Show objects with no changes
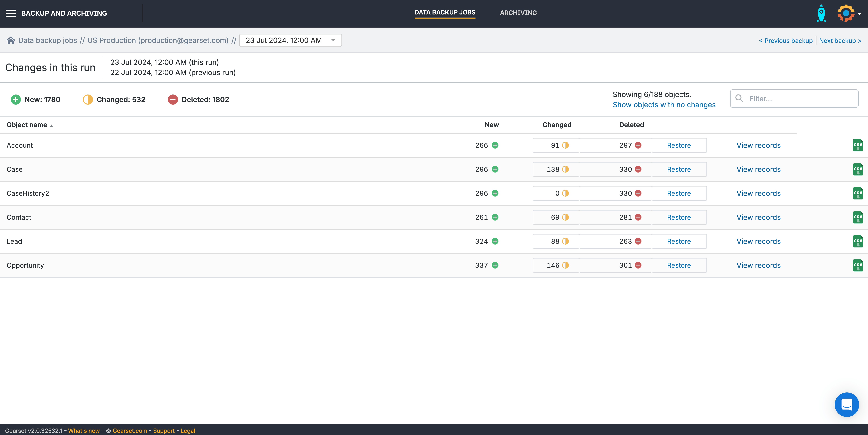 point(664,105)
